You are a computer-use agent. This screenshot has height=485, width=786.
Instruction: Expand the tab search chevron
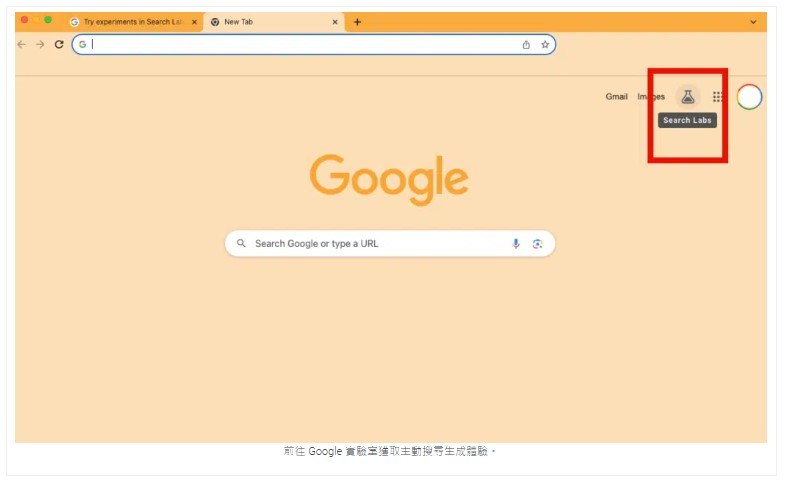tap(753, 22)
